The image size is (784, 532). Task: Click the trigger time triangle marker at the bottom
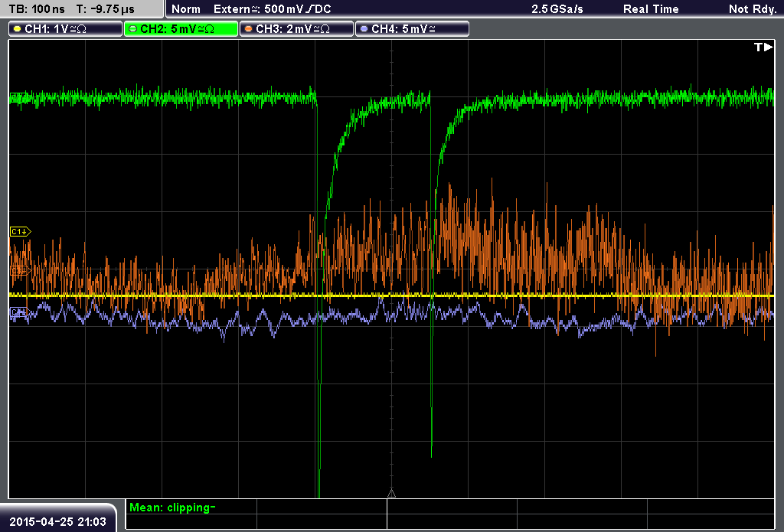pos(391,494)
